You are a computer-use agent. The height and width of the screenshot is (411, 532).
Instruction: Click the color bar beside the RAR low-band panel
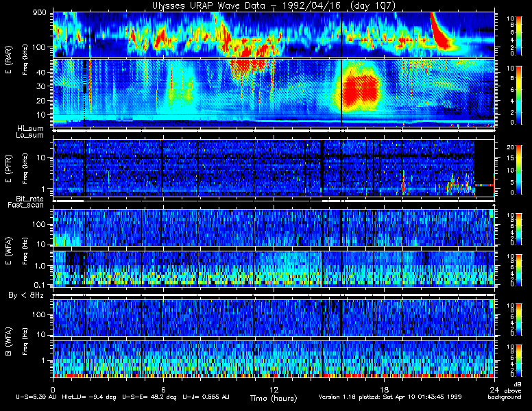pyautogui.click(x=519, y=95)
